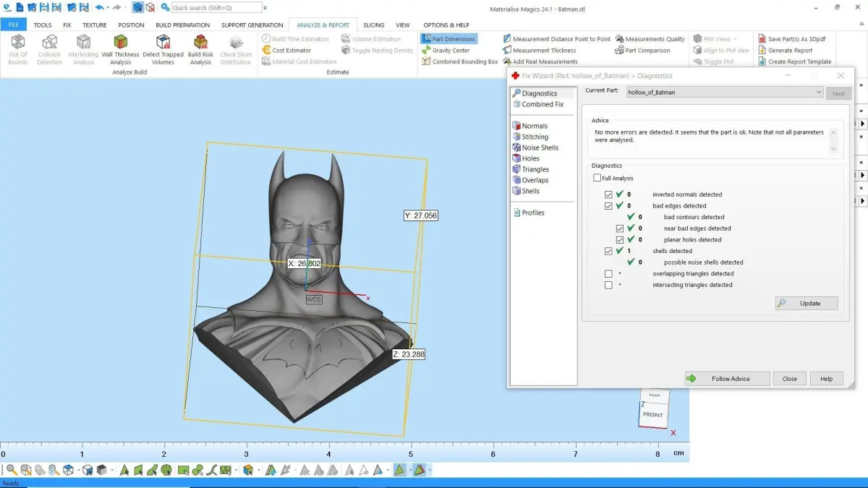Click the zoom magnifier in bottom toolbar

[12, 470]
